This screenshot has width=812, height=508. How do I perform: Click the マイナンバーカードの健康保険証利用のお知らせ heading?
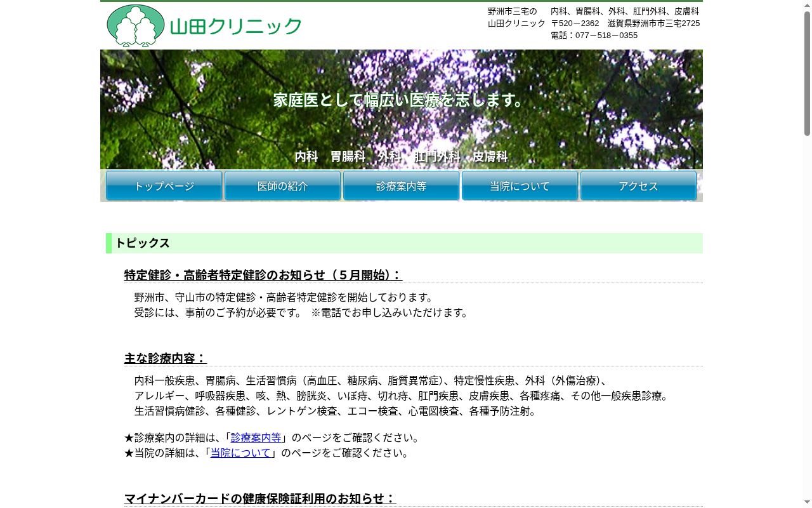coord(260,498)
